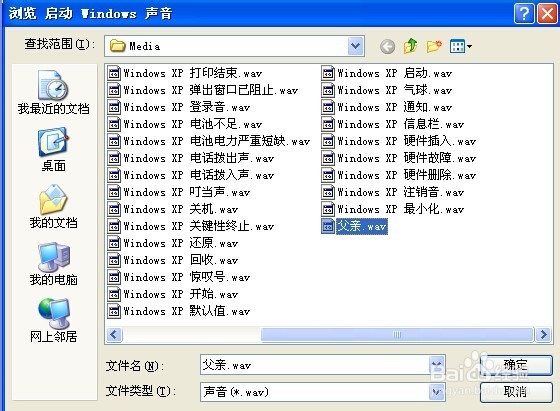Select the wav icon of Windows XP 电池不足.wav

pyautogui.click(x=114, y=124)
